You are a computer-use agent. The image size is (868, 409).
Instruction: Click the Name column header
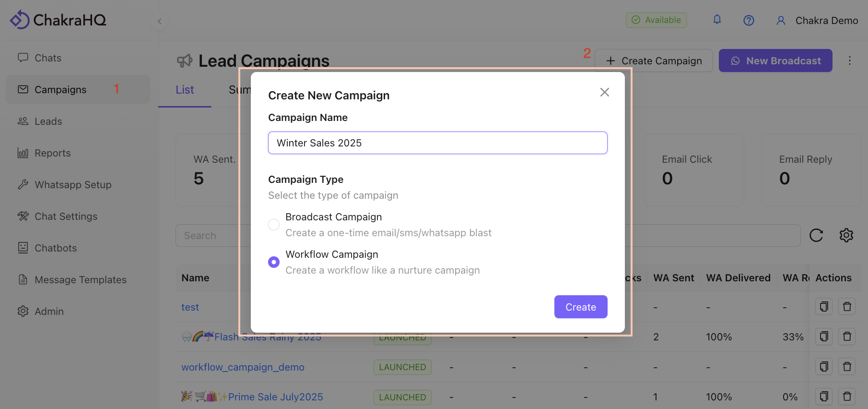tap(195, 278)
